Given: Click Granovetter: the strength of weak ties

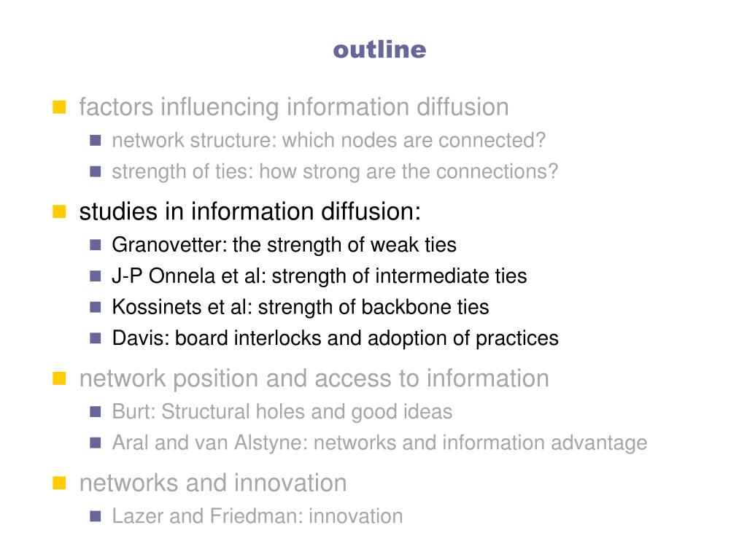Looking at the screenshot, I should click(285, 245).
